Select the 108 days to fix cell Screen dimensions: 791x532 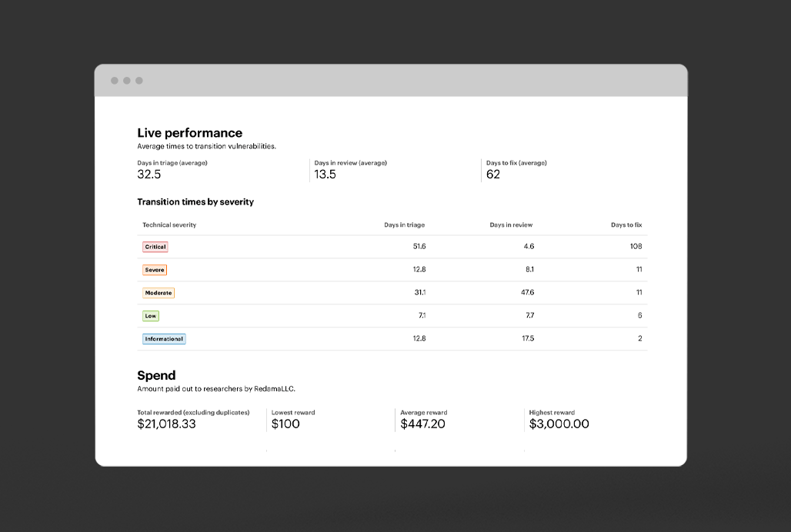point(636,247)
